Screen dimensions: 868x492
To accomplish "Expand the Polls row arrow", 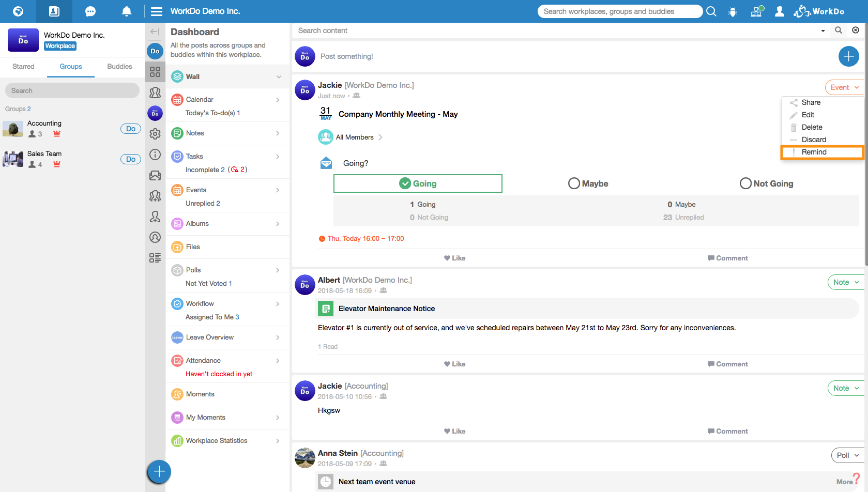I will 278,270.
